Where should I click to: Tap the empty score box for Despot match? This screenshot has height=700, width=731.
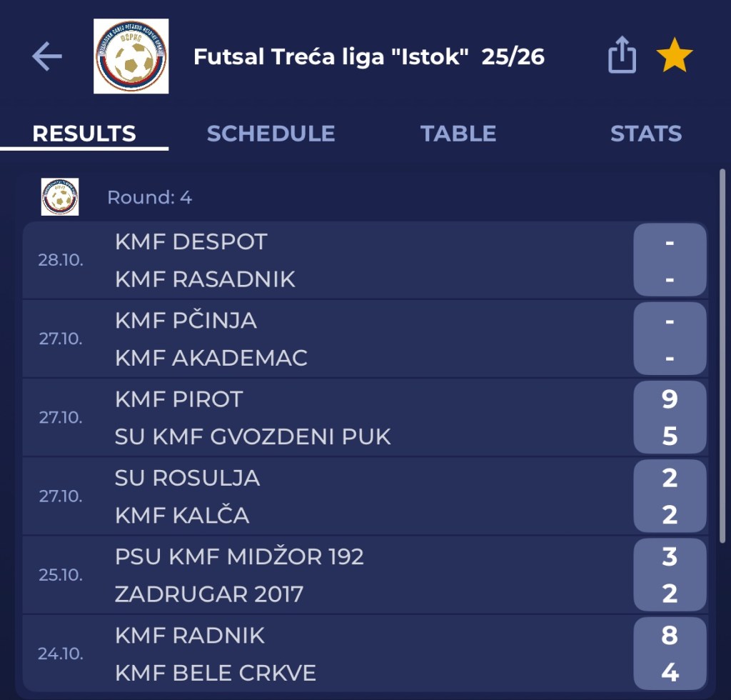[670, 260]
